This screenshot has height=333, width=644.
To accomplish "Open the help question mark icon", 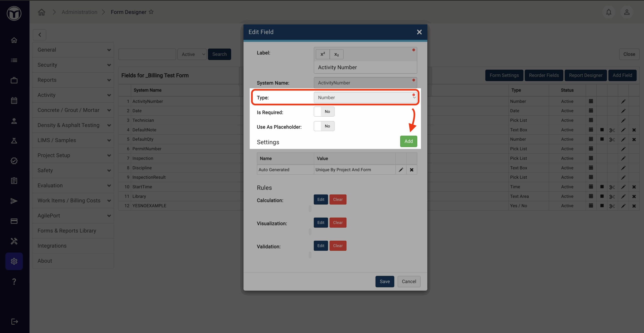I will click(x=14, y=281).
